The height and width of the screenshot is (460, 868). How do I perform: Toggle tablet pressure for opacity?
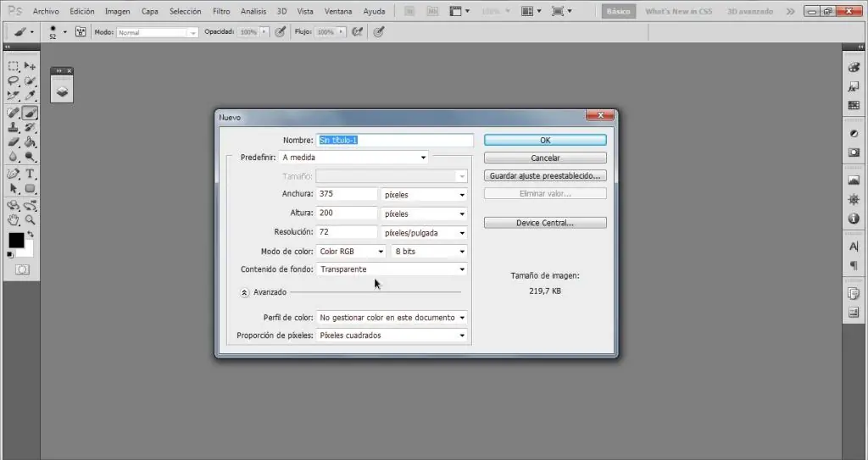[x=280, y=32]
